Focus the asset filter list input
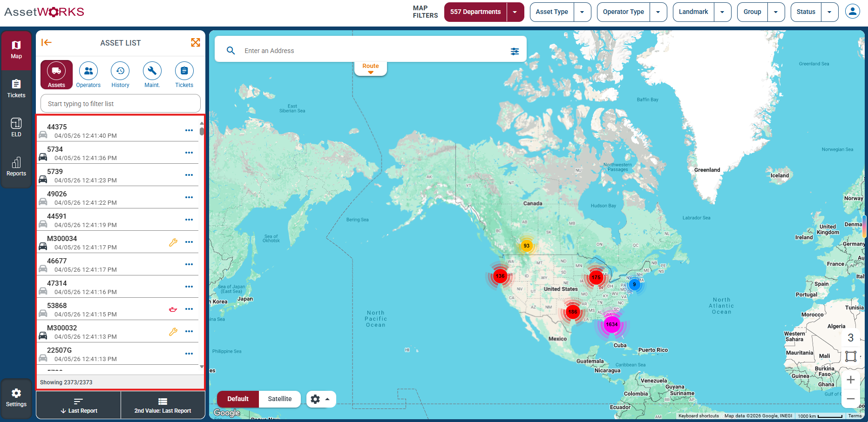Viewport: 868px width, 422px height. coord(121,103)
